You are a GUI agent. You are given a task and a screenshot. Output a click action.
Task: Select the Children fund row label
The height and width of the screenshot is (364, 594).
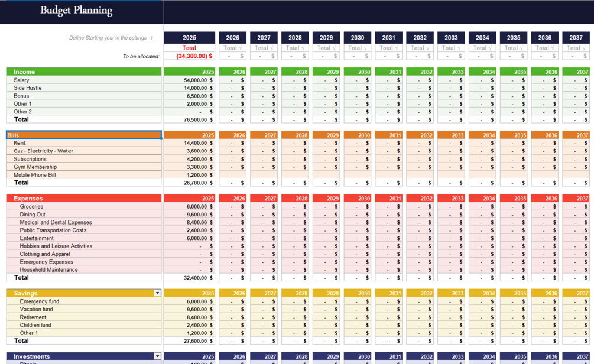[35, 325]
